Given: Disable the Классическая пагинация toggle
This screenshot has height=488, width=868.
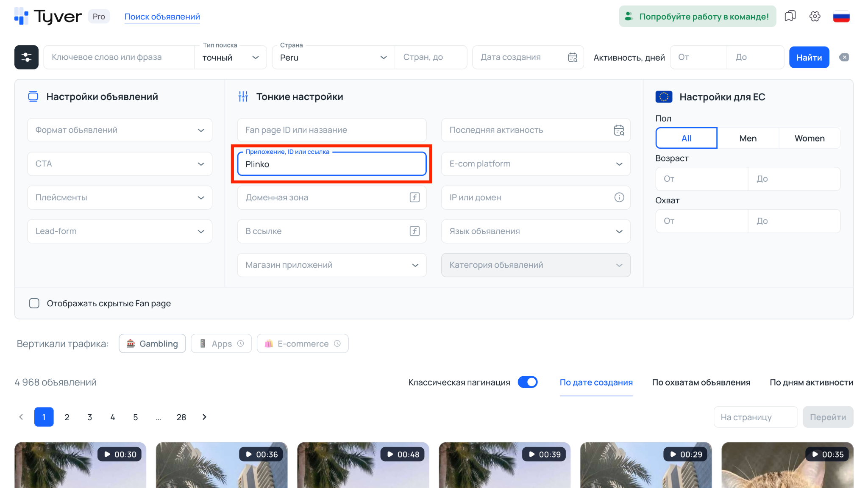Looking at the screenshot, I should click(x=528, y=382).
